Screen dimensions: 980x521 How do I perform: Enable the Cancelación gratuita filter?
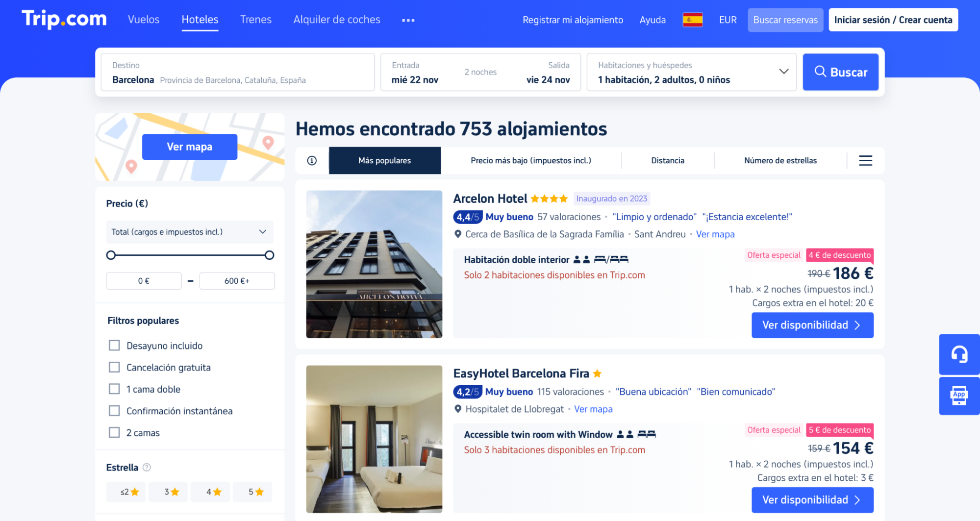[114, 367]
